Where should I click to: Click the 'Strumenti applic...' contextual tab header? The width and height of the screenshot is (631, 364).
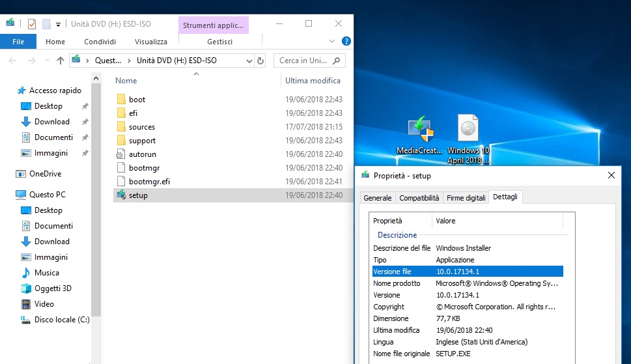(x=214, y=25)
